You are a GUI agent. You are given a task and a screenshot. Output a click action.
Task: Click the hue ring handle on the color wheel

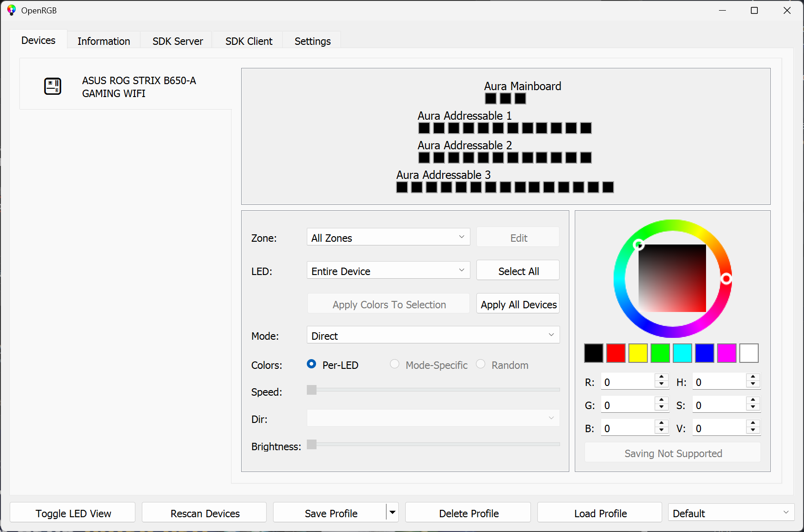(x=726, y=279)
